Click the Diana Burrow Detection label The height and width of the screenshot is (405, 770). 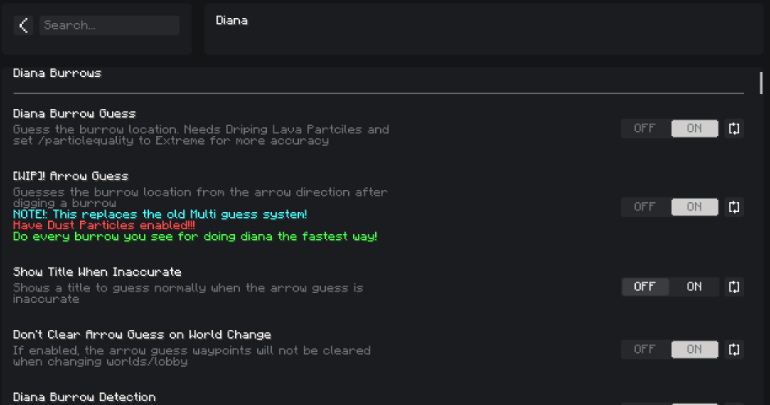[84, 397]
